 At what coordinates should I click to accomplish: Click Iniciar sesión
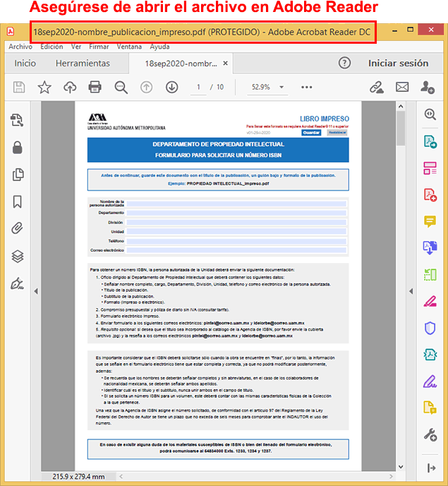[x=399, y=63]
